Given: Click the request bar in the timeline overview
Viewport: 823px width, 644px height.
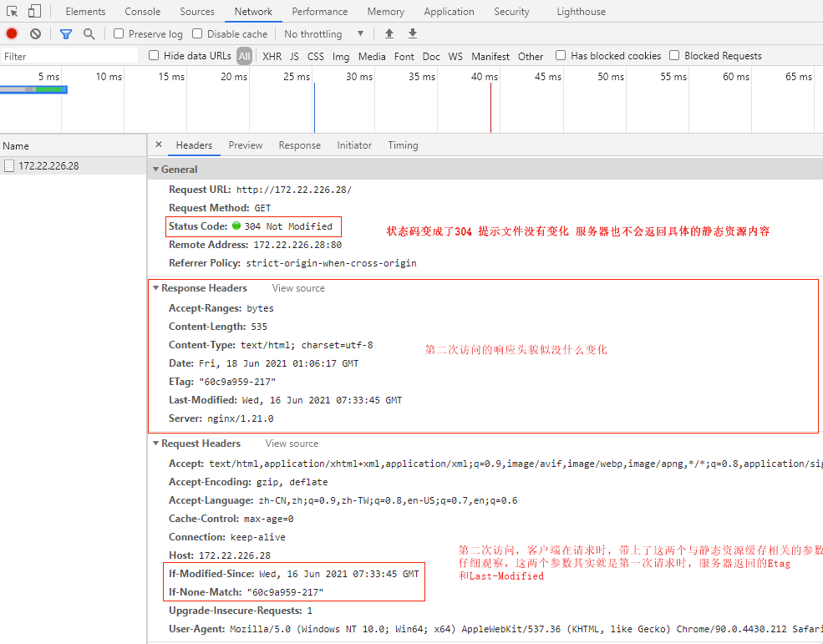Looking at the screenshot, I should [33, 89].
